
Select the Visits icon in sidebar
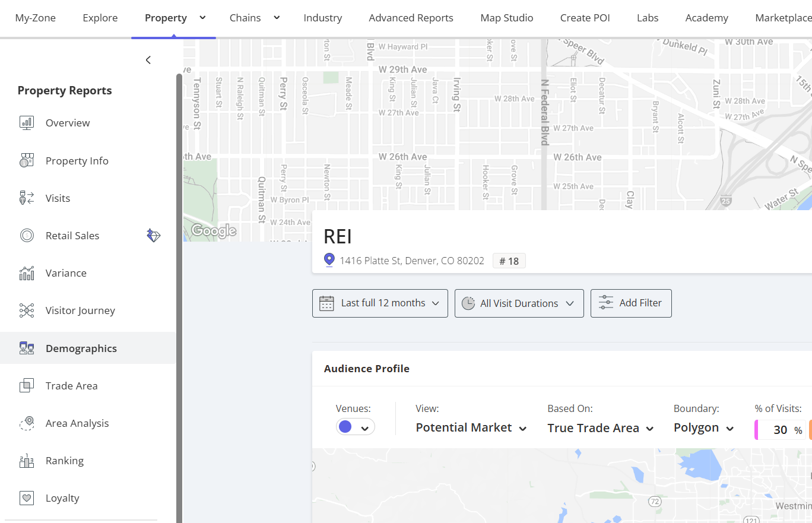pos(27,198)
